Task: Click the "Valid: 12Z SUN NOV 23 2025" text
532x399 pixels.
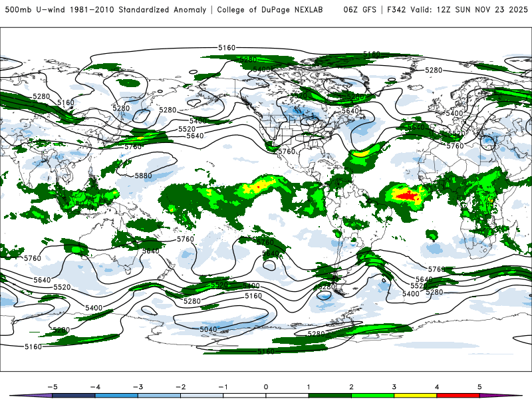Action: coord(469,9)
